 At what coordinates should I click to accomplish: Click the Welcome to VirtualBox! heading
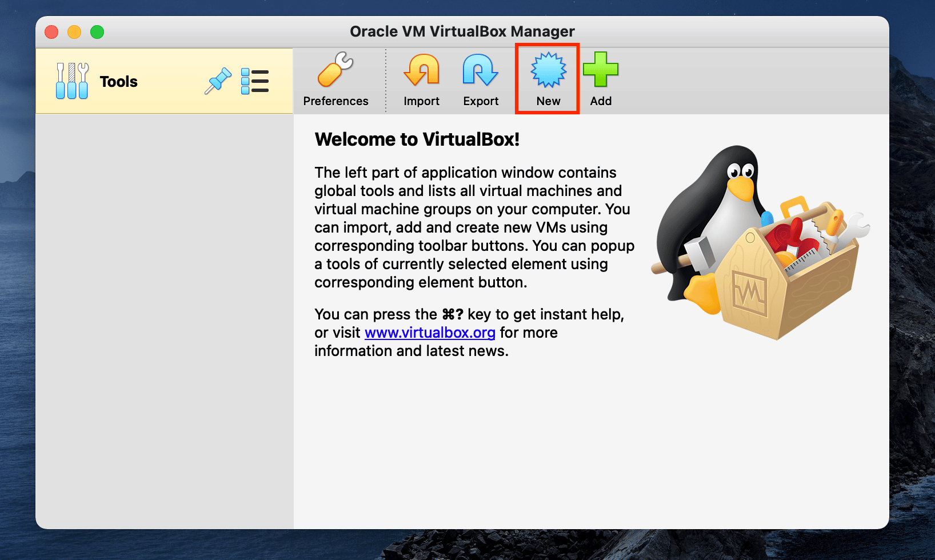pos(417,139)
